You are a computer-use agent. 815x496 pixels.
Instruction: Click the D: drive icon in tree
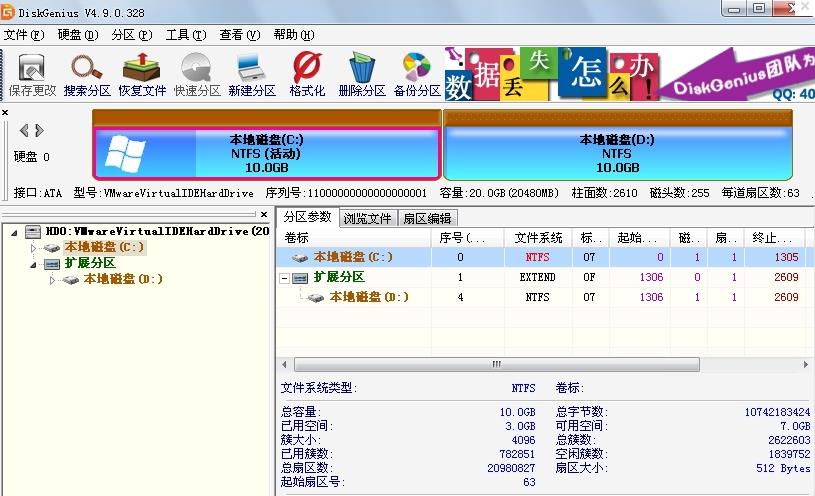pos(71,280)
